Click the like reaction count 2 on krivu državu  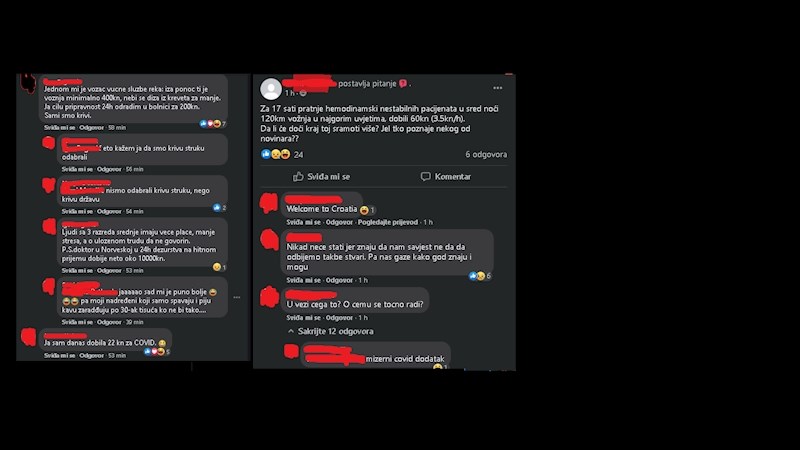pyautogui.click(x=219, y=208)
